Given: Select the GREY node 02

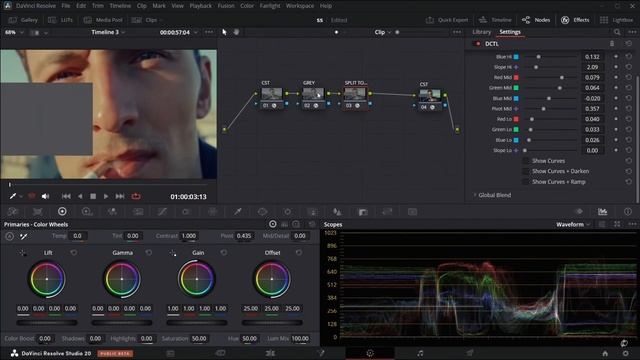Looking at the screenshot, I should coord(313,98).
